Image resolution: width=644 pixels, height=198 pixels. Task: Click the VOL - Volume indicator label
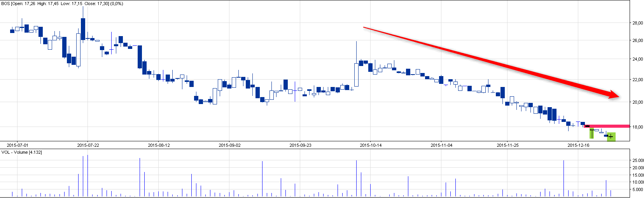tap(22, 152)
